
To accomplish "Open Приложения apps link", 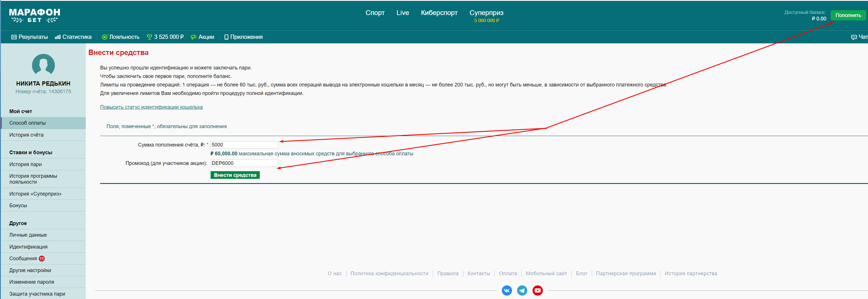I will tap(243, 37).
